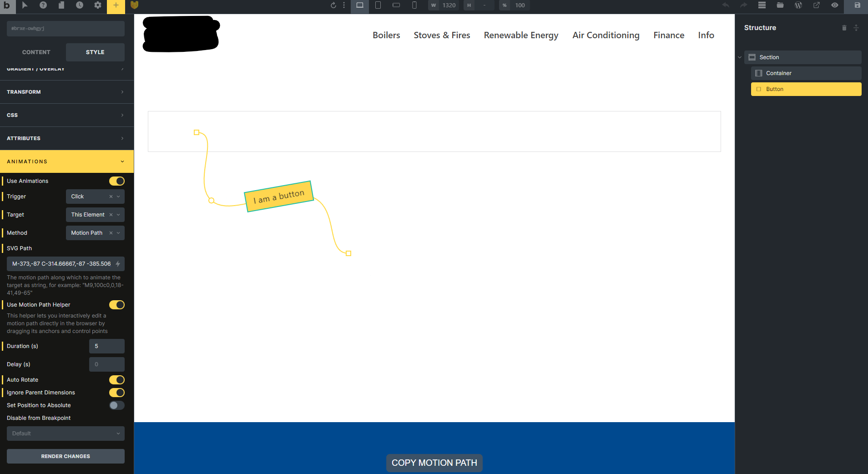The height and width of the screenshot is (474, 868).
Task: Open the breakpoint options three-dot menu
Action: coord(344,5)
